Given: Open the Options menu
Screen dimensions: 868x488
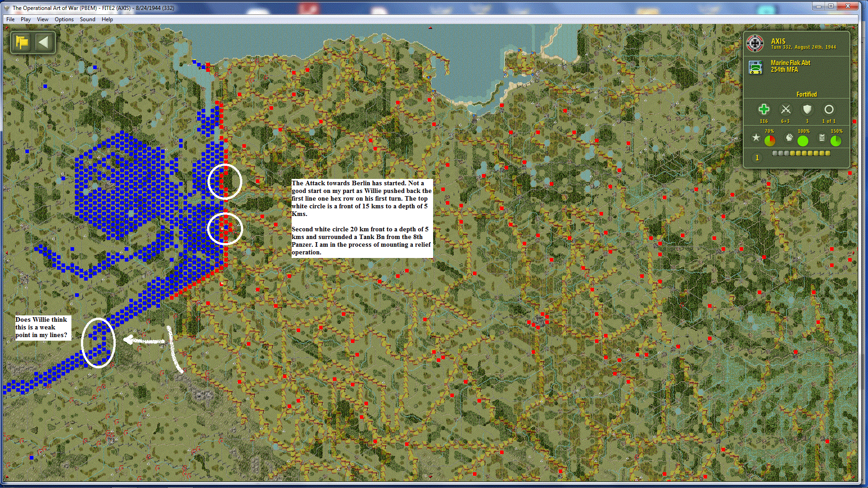Looking at the screenshot, I should (64, 19).
